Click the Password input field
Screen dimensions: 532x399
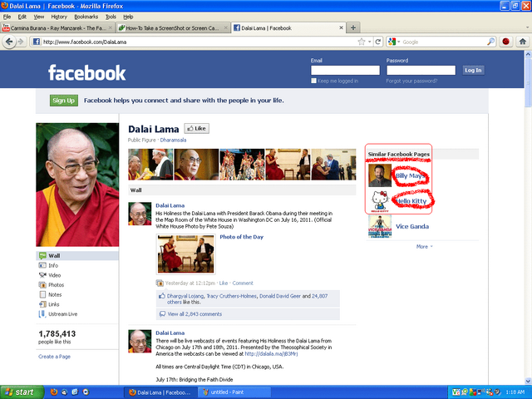point(421,70)
